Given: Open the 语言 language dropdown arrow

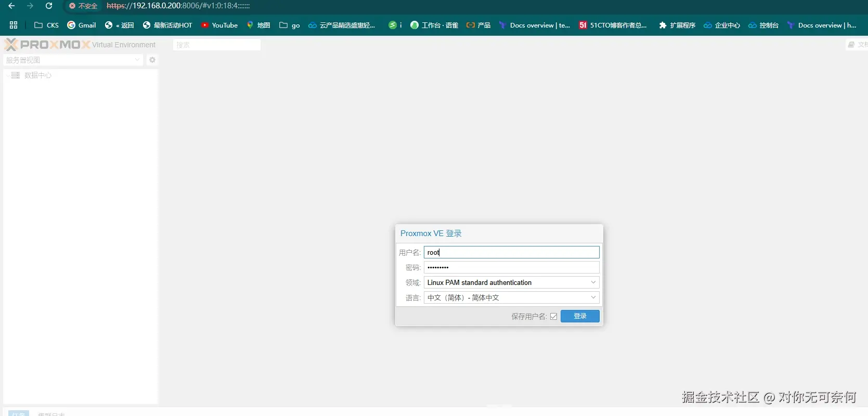Looking at the screenshot, I should tap(593, 297).
